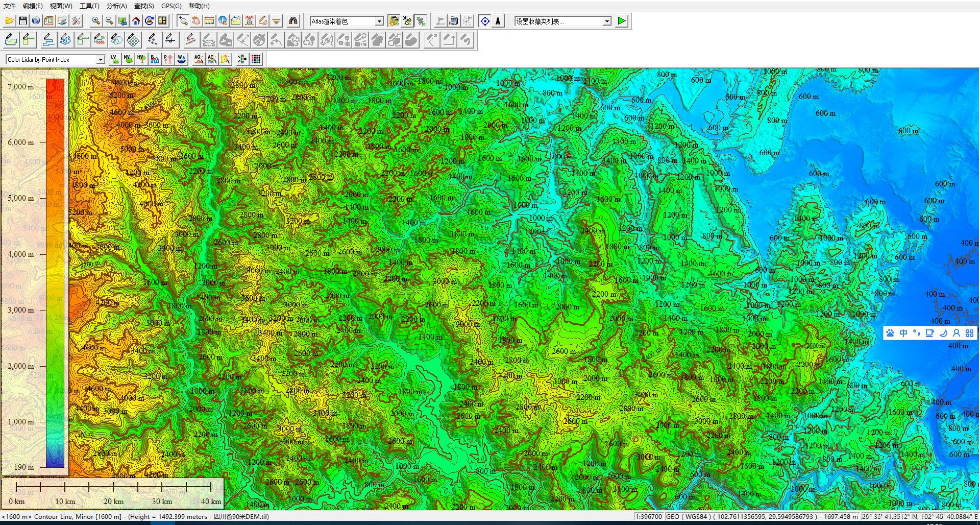Screen dimensions: 980x525
Task: Open the 分析(A) menu
Action: pos(116,6)
